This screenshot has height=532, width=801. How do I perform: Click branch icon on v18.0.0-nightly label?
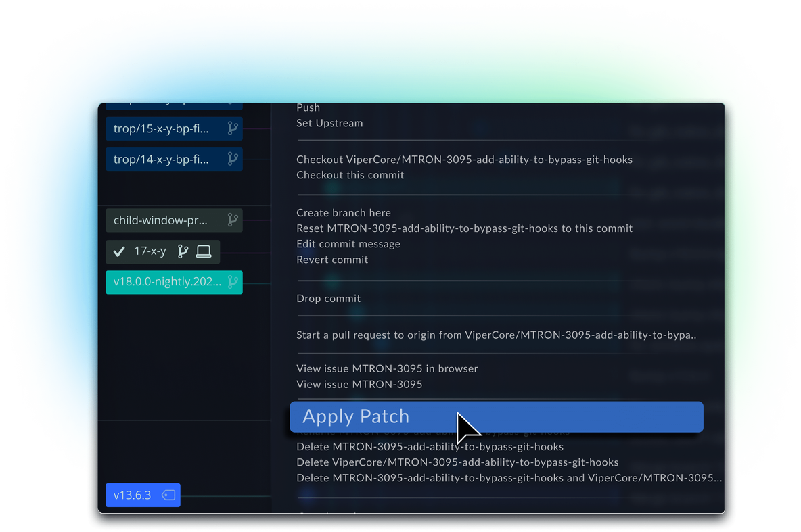233,282
